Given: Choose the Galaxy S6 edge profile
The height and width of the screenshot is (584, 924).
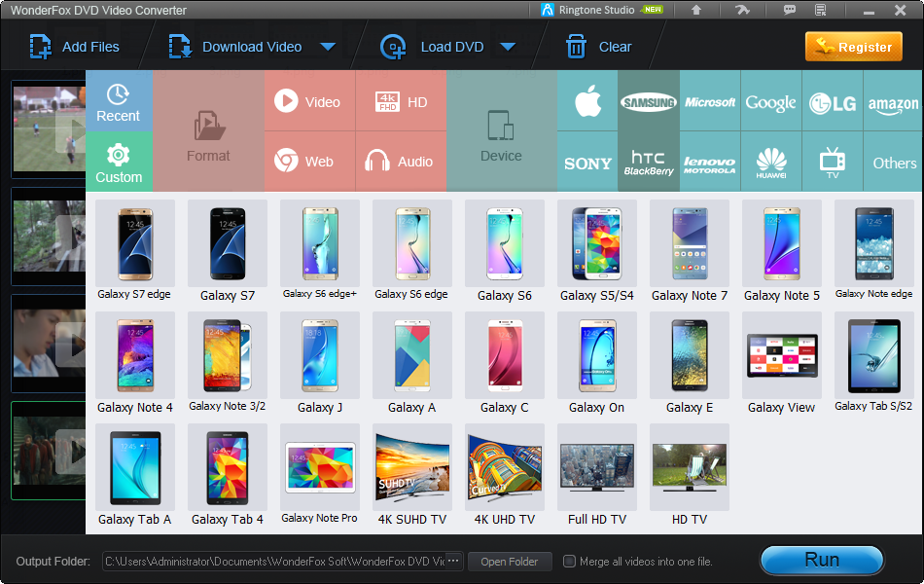Looking at the screenshot, I should tap(412, 251).
